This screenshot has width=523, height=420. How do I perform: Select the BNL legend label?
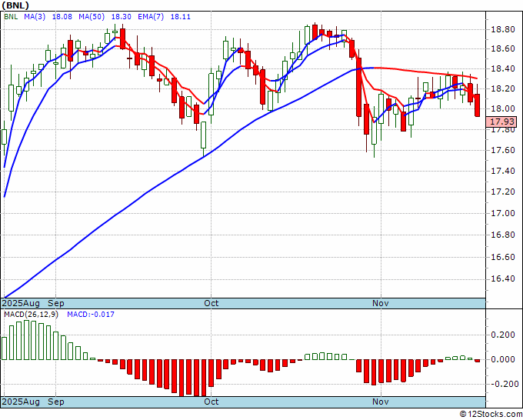click(11, 17)
